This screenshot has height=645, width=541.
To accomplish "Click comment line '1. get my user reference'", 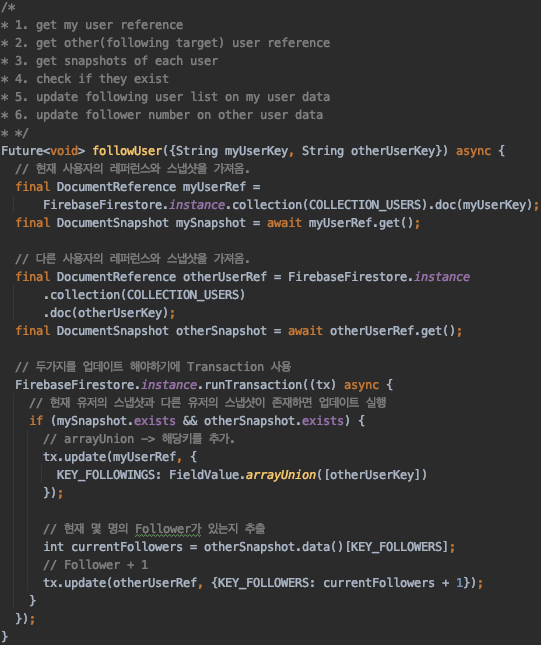I will point(99,25).
